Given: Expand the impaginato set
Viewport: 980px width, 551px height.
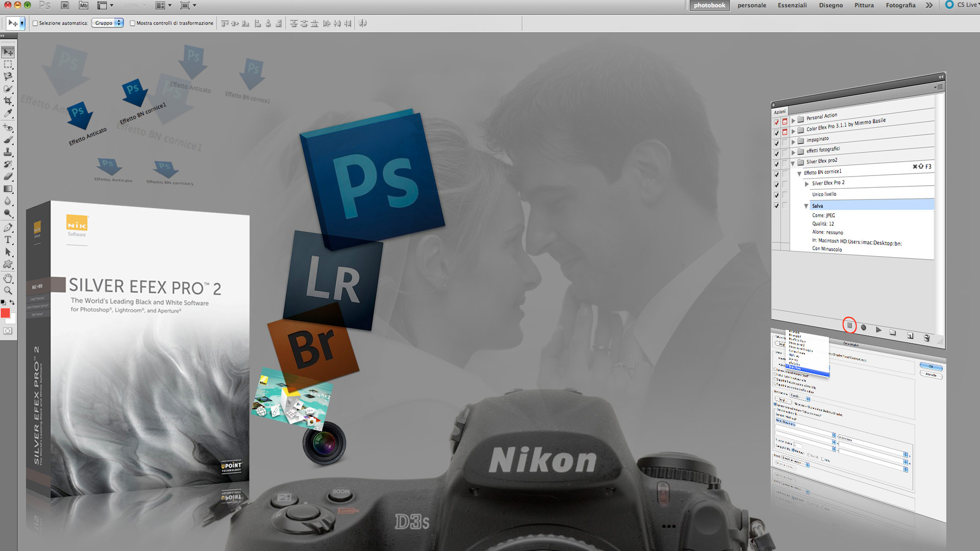Looking at the screenshot, I should point(793,141).
